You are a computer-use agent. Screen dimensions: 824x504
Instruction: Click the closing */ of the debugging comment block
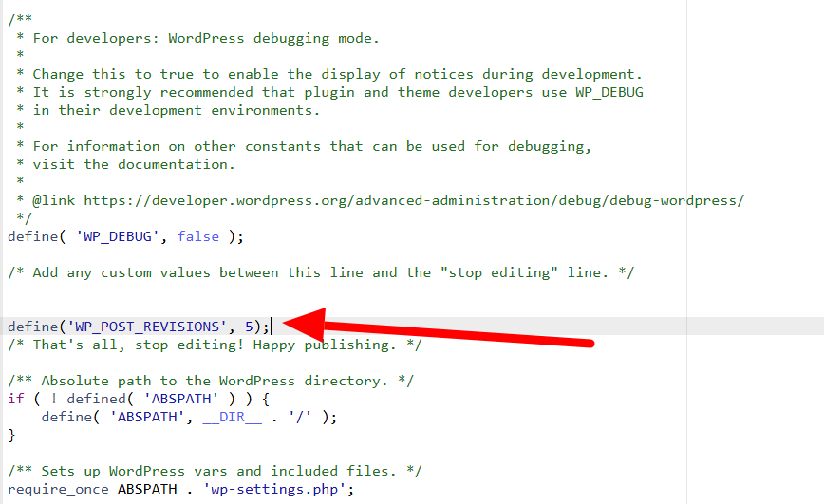coord(24,217)
